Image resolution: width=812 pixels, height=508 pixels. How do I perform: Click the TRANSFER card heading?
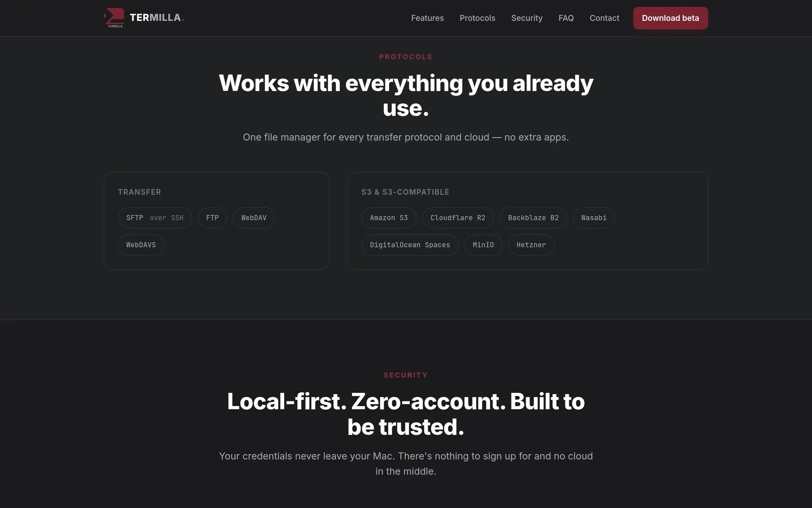[140, 192]
